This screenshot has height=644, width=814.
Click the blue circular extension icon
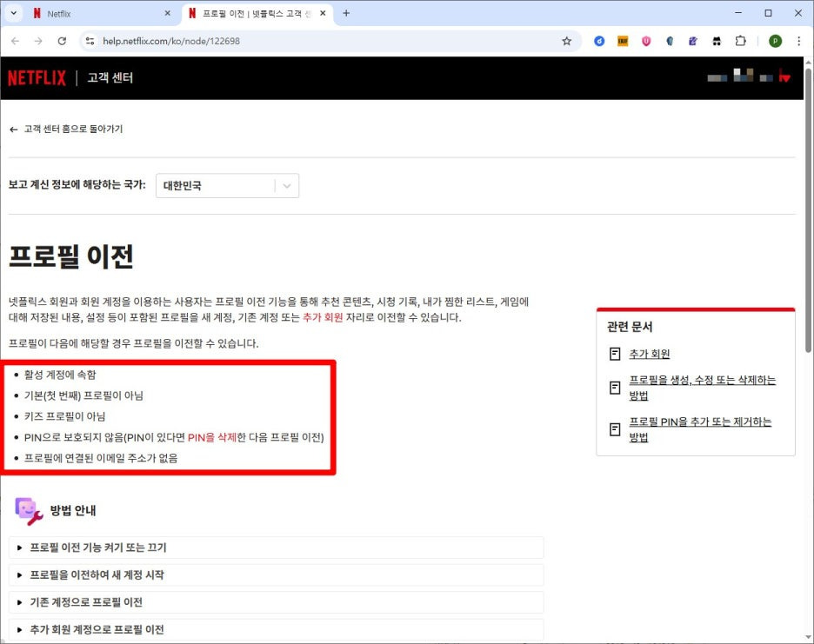599,41
